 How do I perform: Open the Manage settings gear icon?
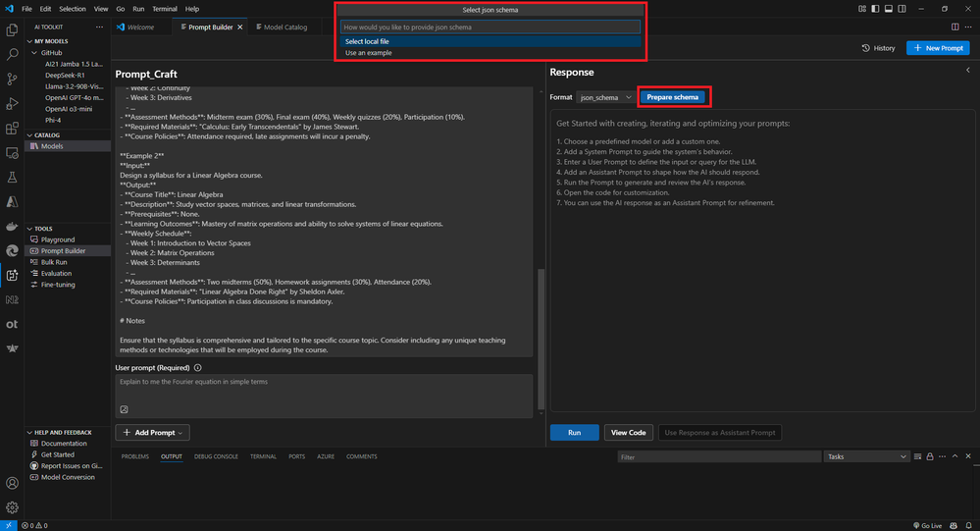click(12, 507)
